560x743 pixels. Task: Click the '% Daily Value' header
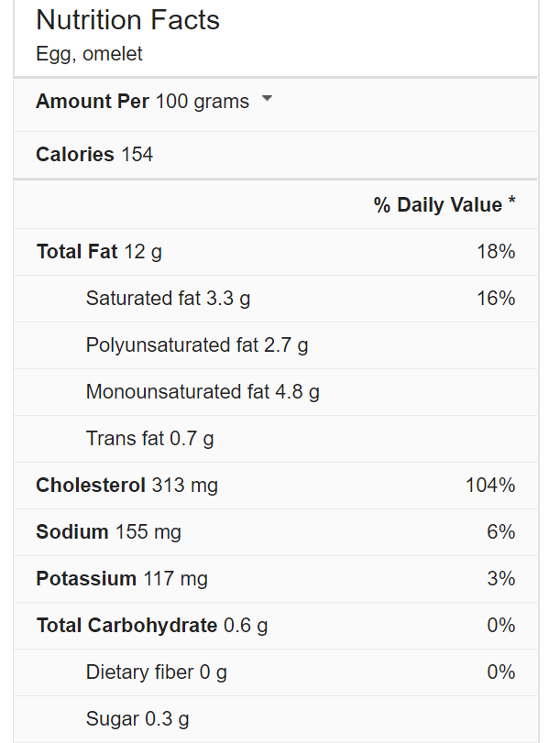pyautogui.click(x=444, y=205)
